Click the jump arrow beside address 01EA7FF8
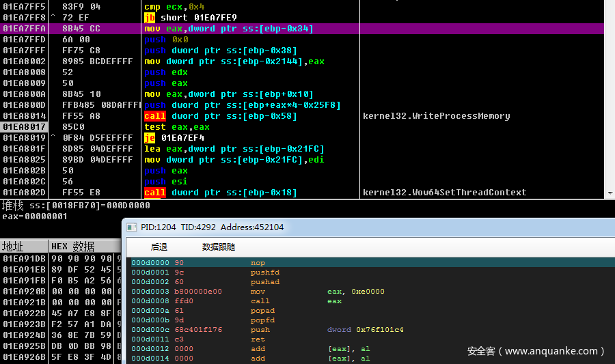The image size is (615, 364). tap(53, 18)
